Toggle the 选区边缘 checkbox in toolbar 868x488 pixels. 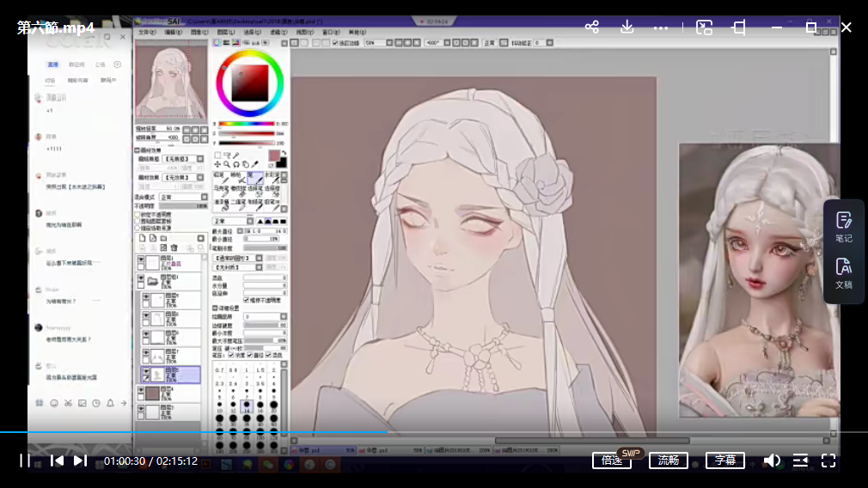[335, 43]
